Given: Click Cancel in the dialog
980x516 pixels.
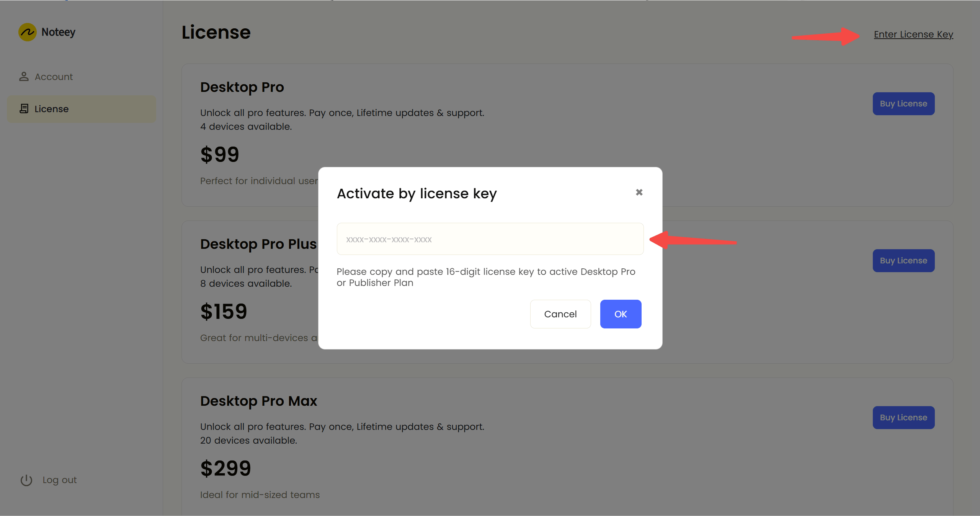Looking at the screenshot, I should click(x=560, y=314).
